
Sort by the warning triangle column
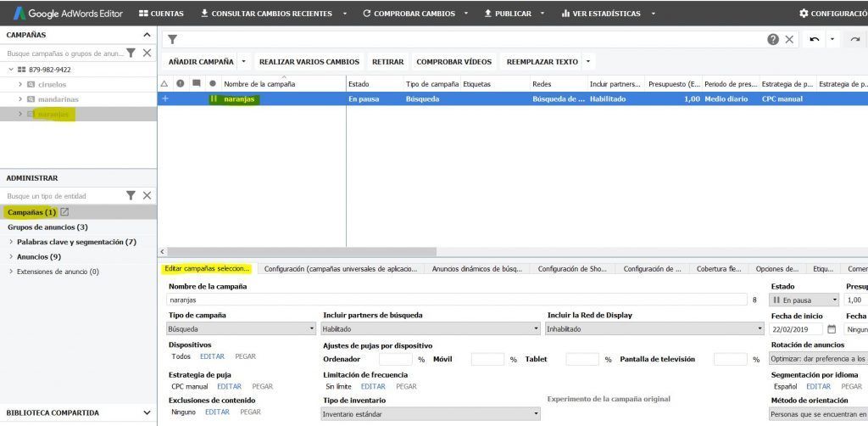click(x=164, y=84)
